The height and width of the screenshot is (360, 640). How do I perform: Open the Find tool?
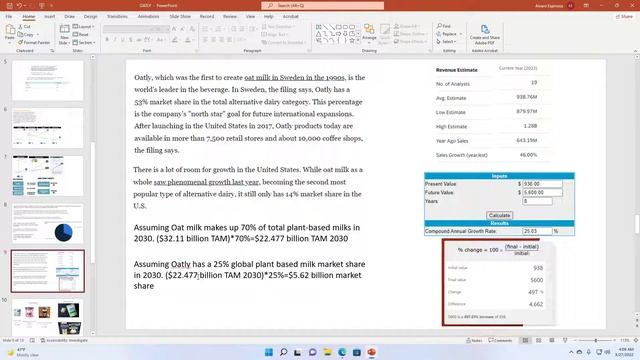[x=444, y=26]
